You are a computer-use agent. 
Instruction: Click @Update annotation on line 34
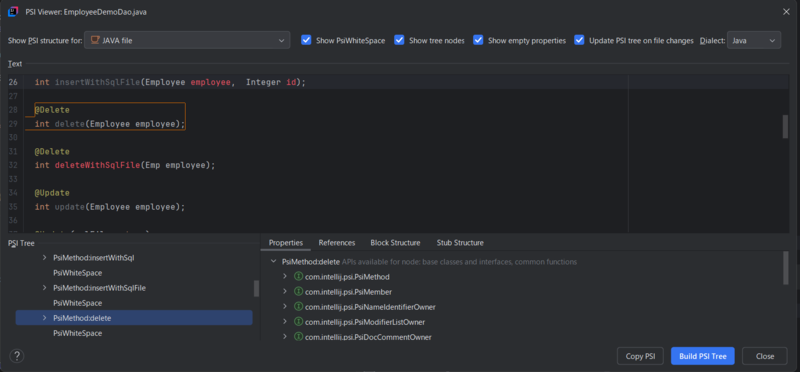[x=52, y=193]
